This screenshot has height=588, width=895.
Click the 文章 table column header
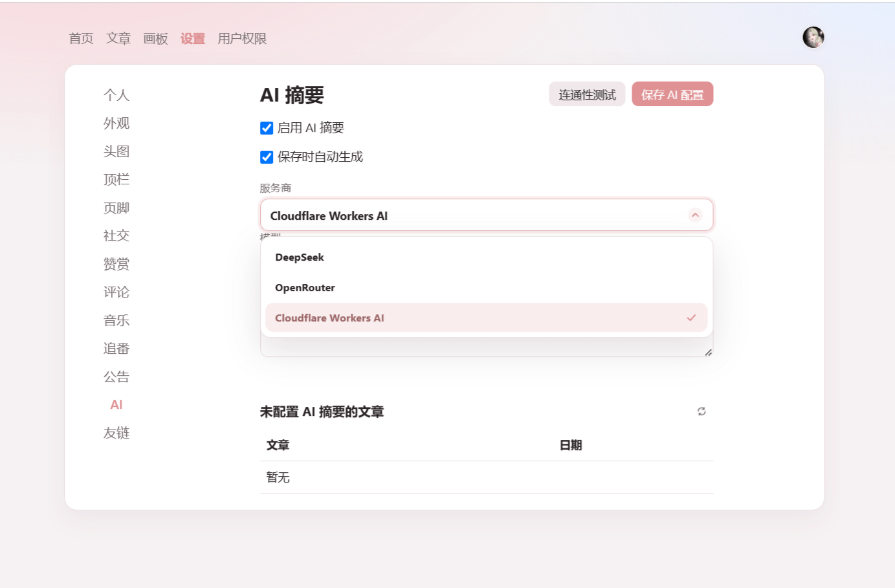click(x=278, y=445)
